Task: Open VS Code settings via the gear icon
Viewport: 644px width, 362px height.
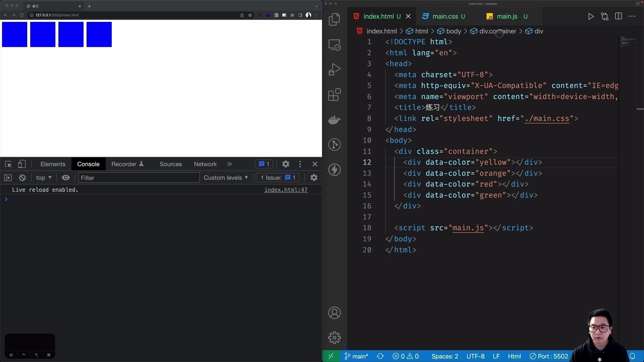Action: (334, 338)
